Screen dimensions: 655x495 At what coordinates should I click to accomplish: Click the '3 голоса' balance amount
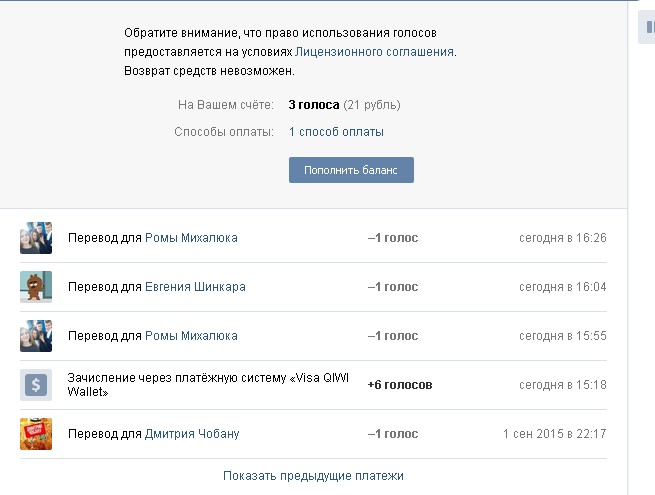click(313, 105)
